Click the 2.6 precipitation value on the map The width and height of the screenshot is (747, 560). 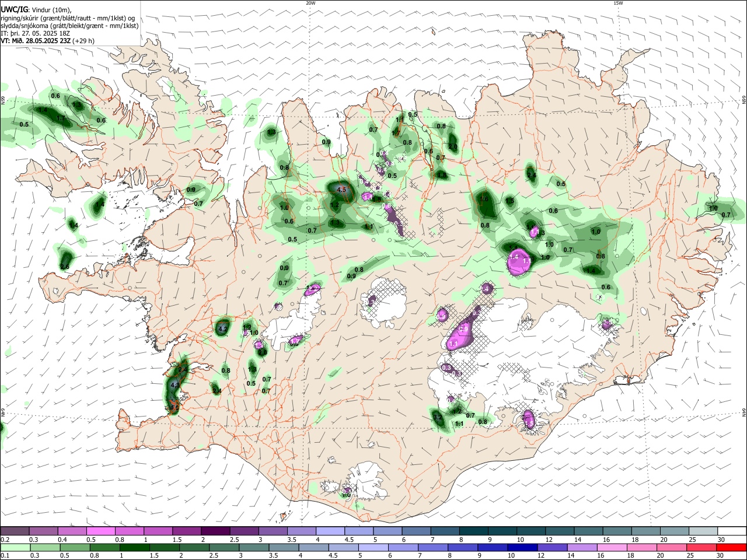click(x=65, y=267)
